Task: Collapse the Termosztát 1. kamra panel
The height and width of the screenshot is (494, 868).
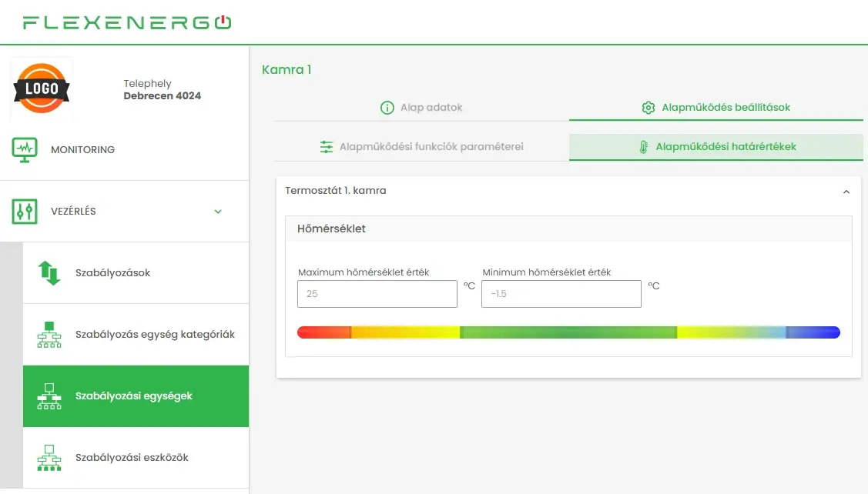Action: point(846,192)
